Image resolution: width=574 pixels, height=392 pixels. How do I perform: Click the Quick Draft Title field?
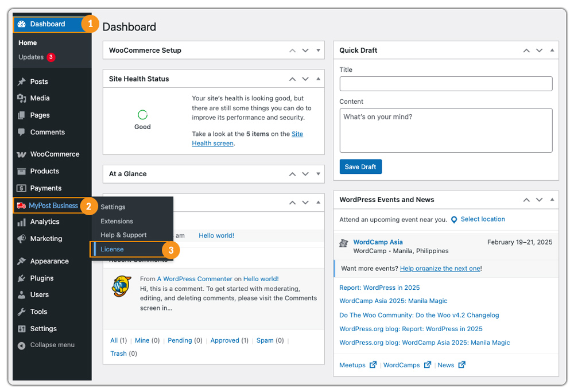click(x=446, y=84)
